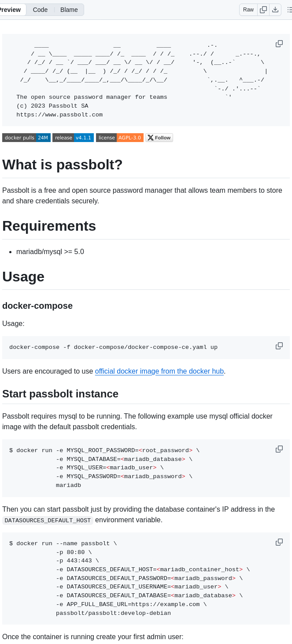
Task: Copy the mysql docker run snippet
Action: click(x=279, y=449)
